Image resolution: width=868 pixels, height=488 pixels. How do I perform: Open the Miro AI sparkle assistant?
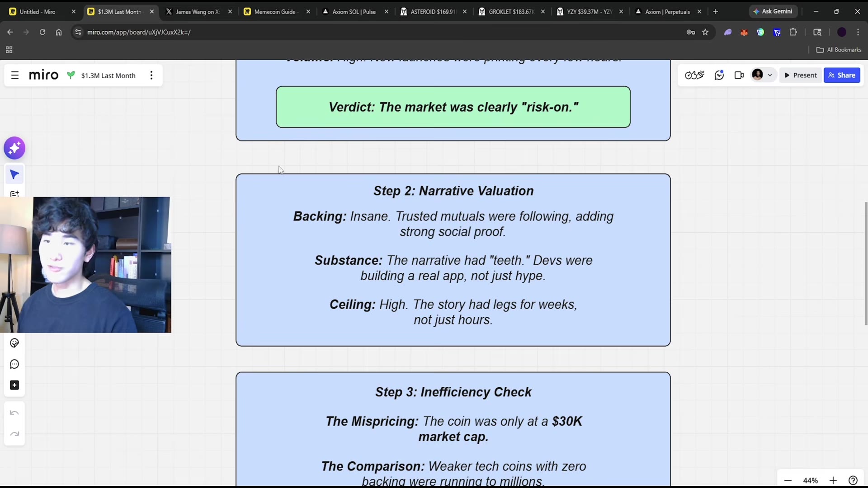14,148
